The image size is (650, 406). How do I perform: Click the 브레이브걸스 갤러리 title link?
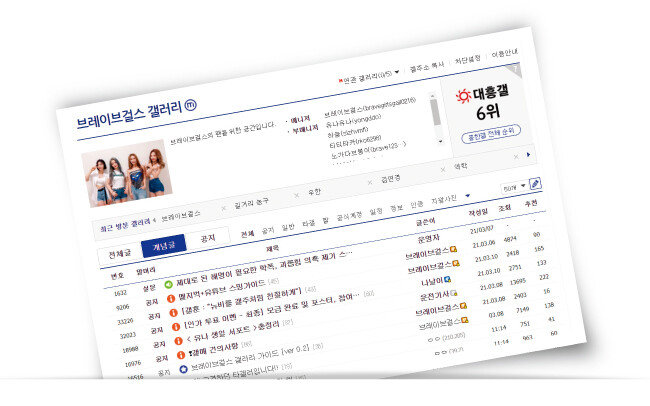click(130, 115)
